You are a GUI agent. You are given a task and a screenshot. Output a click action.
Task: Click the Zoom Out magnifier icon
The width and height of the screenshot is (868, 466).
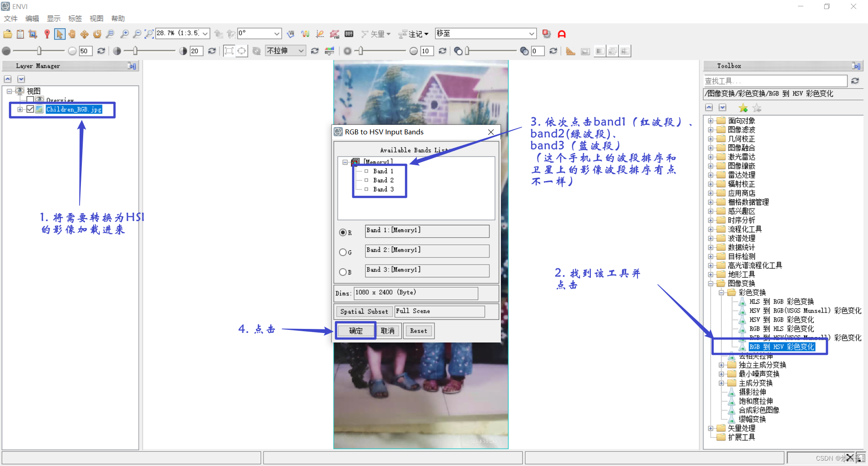coord(137,34)
